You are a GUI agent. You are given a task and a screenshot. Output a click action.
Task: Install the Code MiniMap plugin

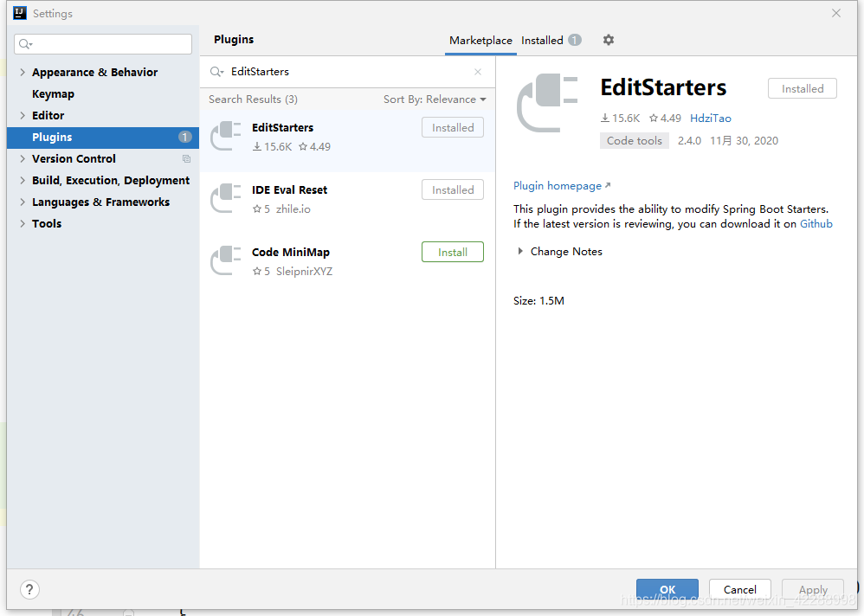[x=453, y=252]
